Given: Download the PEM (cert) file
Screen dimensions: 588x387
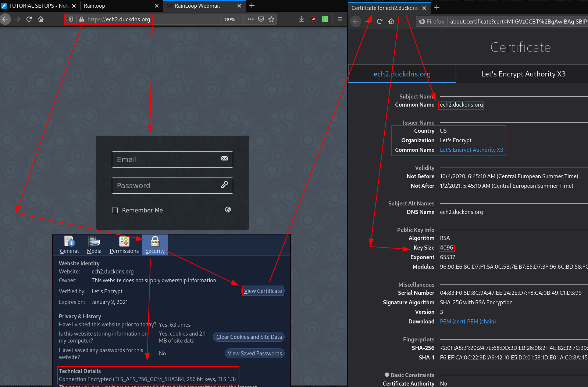Looking at the screenshot, I should click(453, 322).
